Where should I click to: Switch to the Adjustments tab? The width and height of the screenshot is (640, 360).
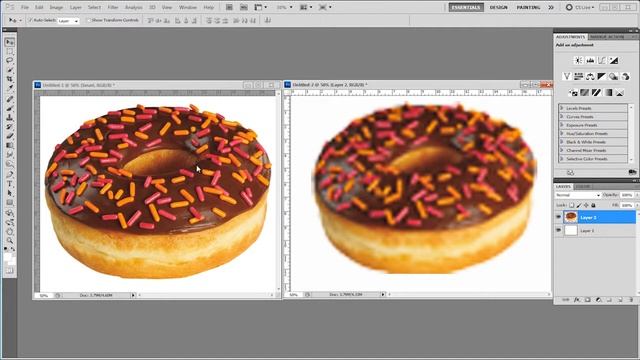[570, 37]
